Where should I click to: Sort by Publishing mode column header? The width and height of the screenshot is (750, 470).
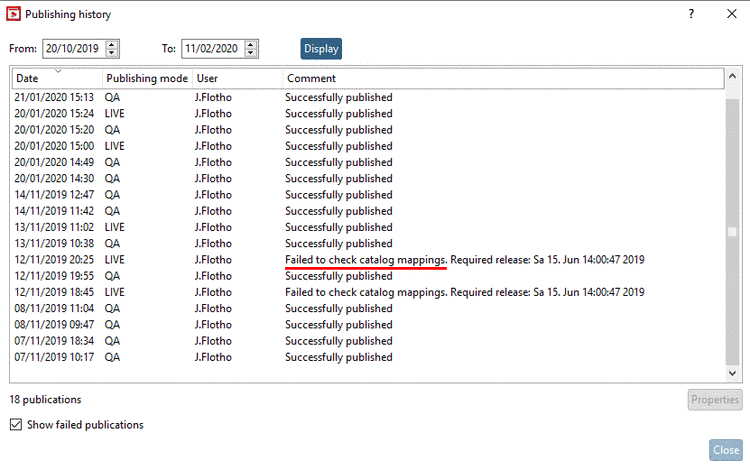click(147, 78)
